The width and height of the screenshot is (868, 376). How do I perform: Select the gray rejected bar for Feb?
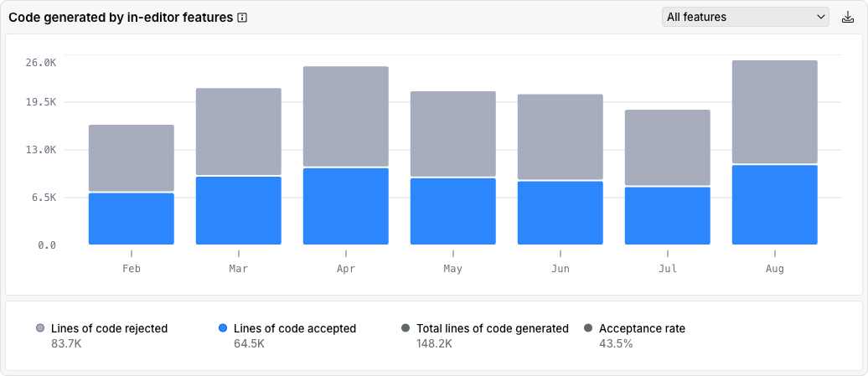pyautogui.click(x=132, y=158)
